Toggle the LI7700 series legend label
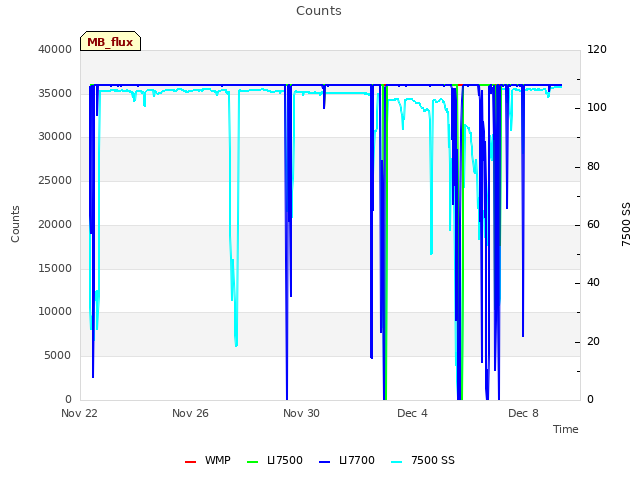The width and height of the screenshot is (640, 480). 356,460
